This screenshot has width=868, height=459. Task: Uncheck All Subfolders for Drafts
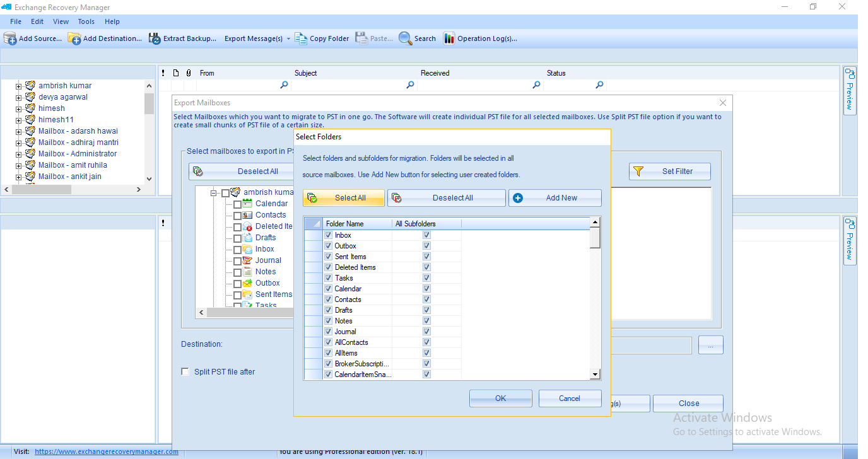pos(427,310)
